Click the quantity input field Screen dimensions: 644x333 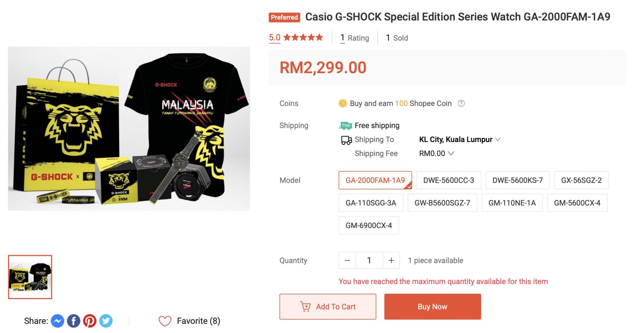(369, 260)
